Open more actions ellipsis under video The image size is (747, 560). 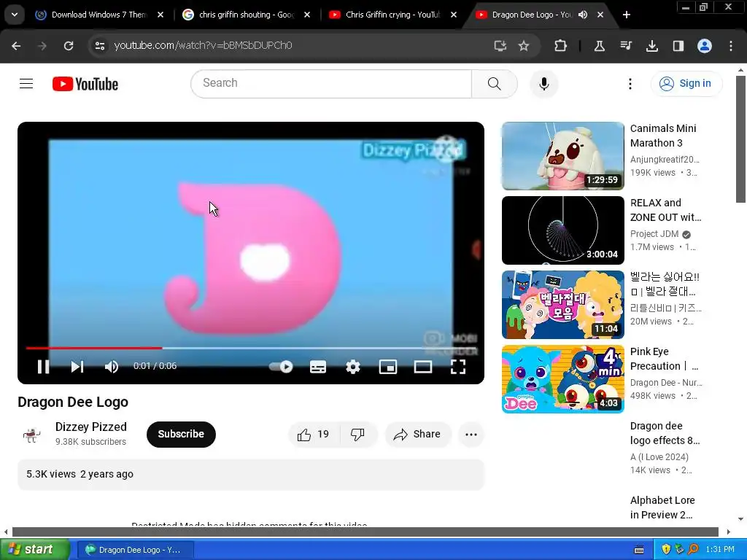click(471, 434)
